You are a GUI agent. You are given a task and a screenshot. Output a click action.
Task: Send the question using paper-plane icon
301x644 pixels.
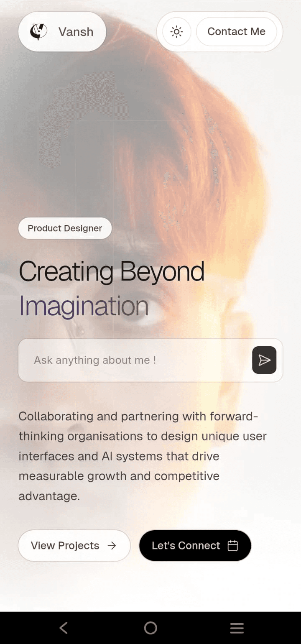[264, 360]
